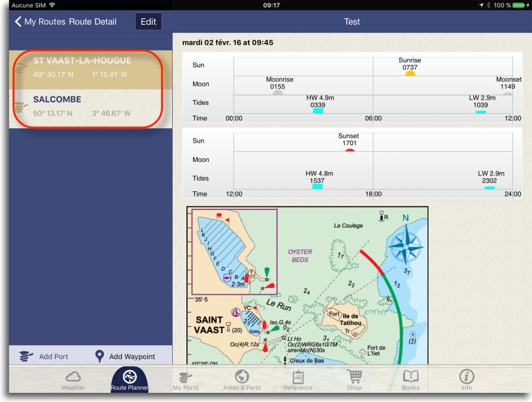The image size is (532, 402).
Task: Tap the Add Waypoint pin icon
Action: (99, 356)
